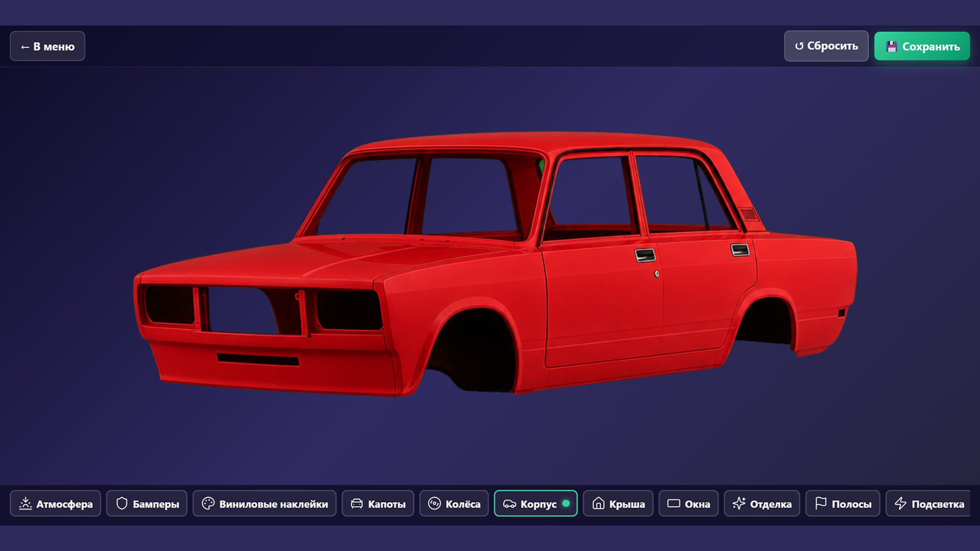Screen dimensions: 980x551
Task: Select the Корпус category tab
Action: point(535,504)
